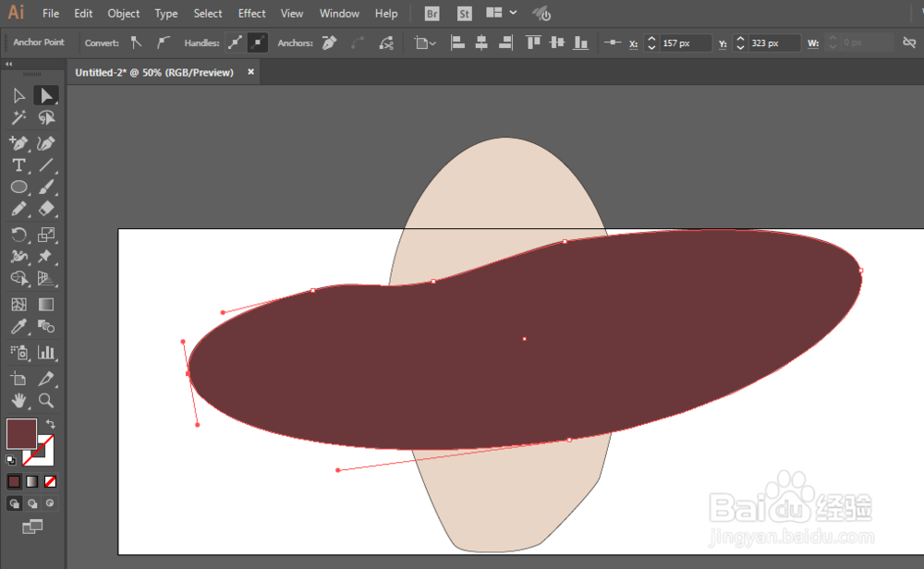Select the Pencil tool
The width and height of the screenshot is (924, 569).
coord(18,209)
